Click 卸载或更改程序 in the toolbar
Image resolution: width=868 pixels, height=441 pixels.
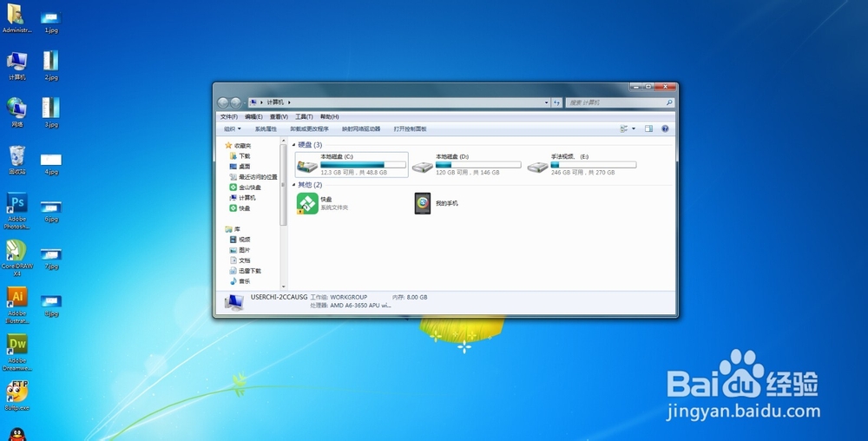point(310,129)
